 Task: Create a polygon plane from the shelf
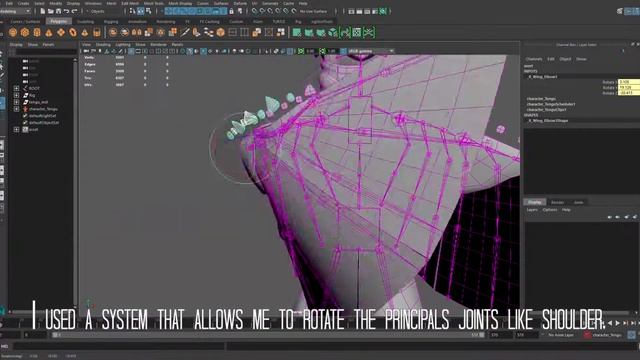point(61,32)
